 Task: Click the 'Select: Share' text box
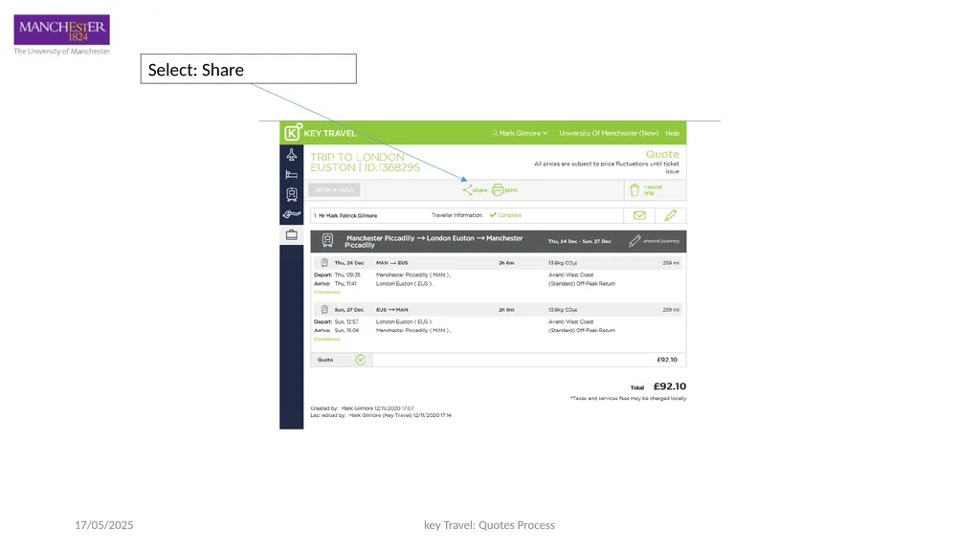249,69
